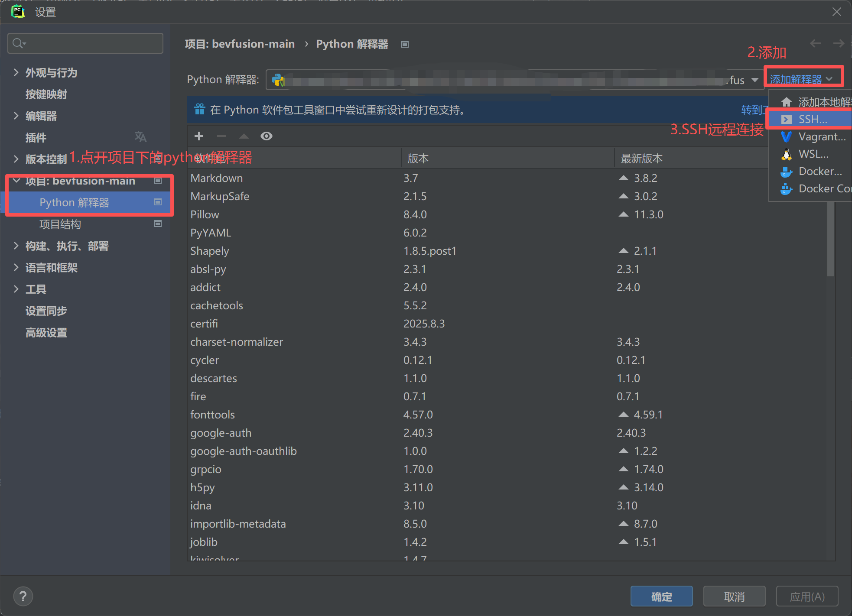This screenshot has height=616, width=852.
Task: Expand the 构建、执行、部署 section
Action: [16, 246]
